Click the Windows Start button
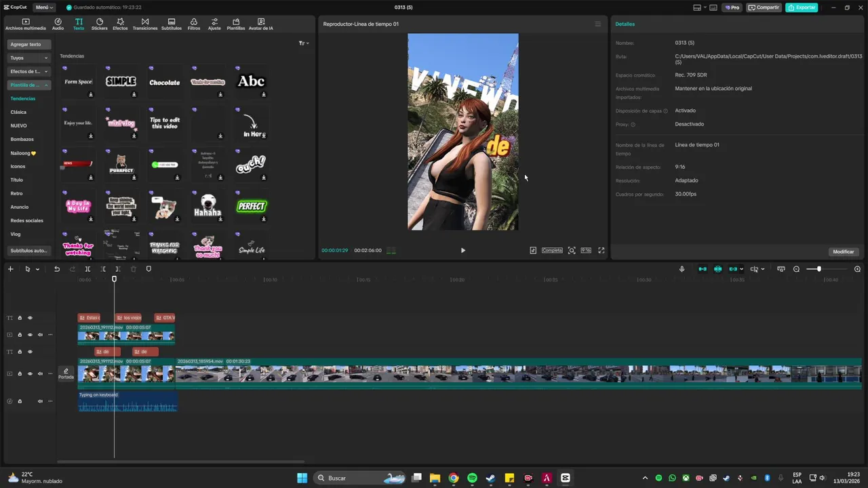Screen dimensions: 868x488 click(302, 478)
